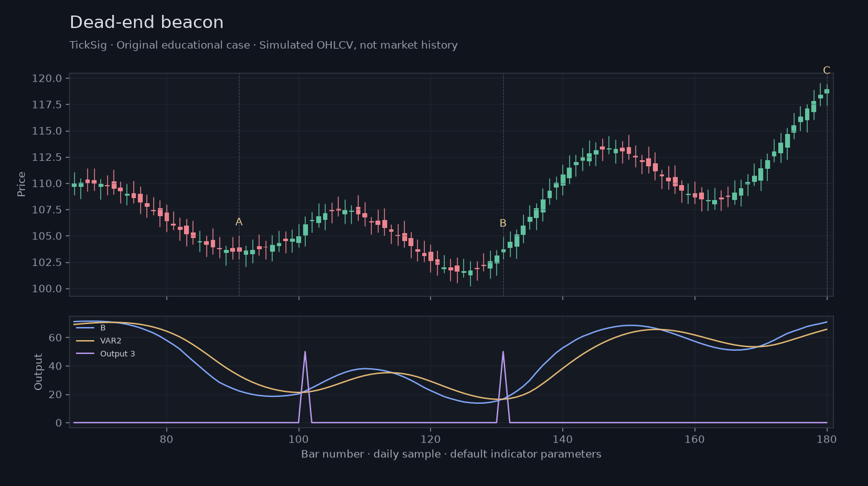Click output axis tick '40'
Screen dimensions: 868x486
pyautogui.click(x=56, y=366)
